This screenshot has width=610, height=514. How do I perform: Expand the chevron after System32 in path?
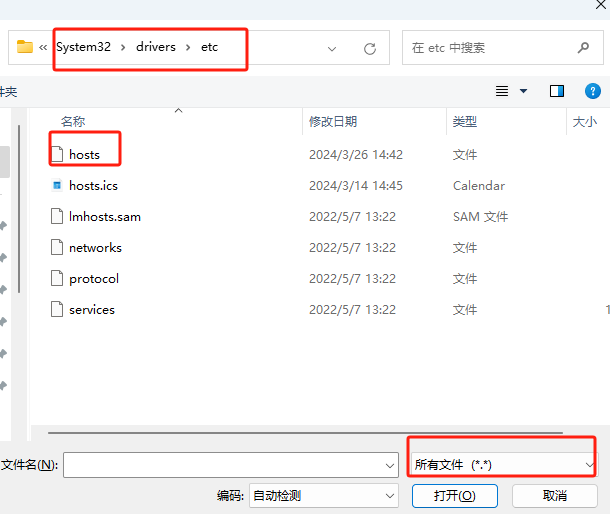pos(123,47)
